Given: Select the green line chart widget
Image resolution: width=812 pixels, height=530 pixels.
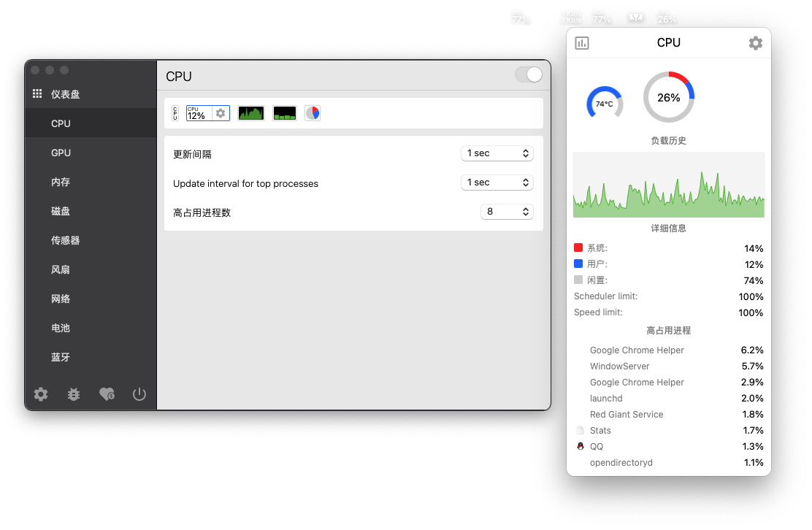Looking at the screenshot, I should click(250, 113).
